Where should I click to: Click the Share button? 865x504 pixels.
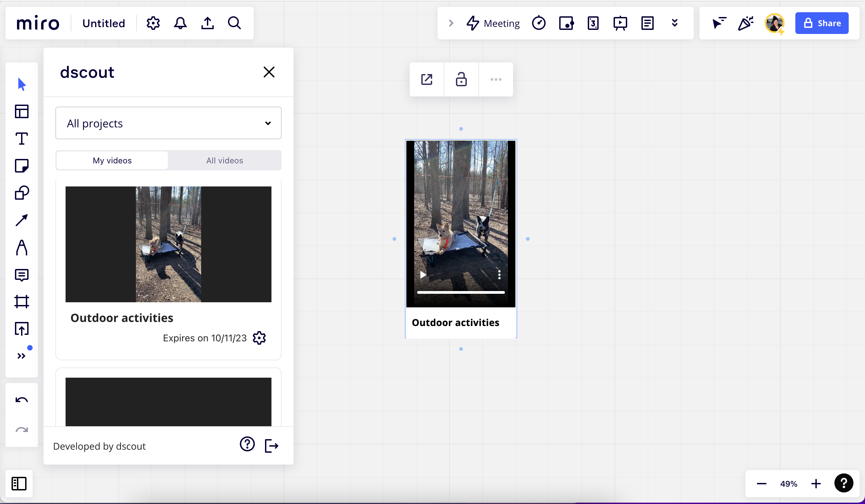(x=822, y=23)
